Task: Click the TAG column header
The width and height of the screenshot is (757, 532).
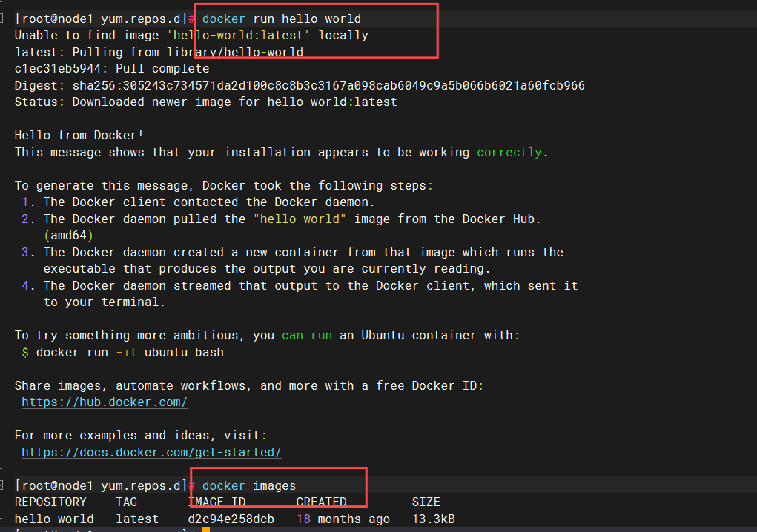Action: (127, 502)
